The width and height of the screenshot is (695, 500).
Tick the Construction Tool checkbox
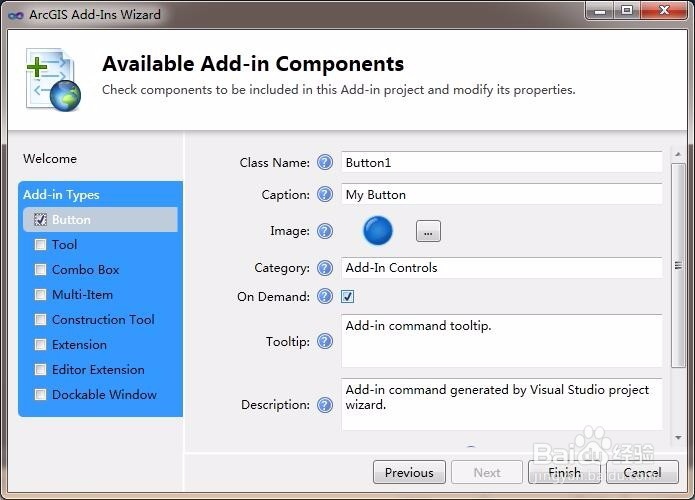(40, 320)
